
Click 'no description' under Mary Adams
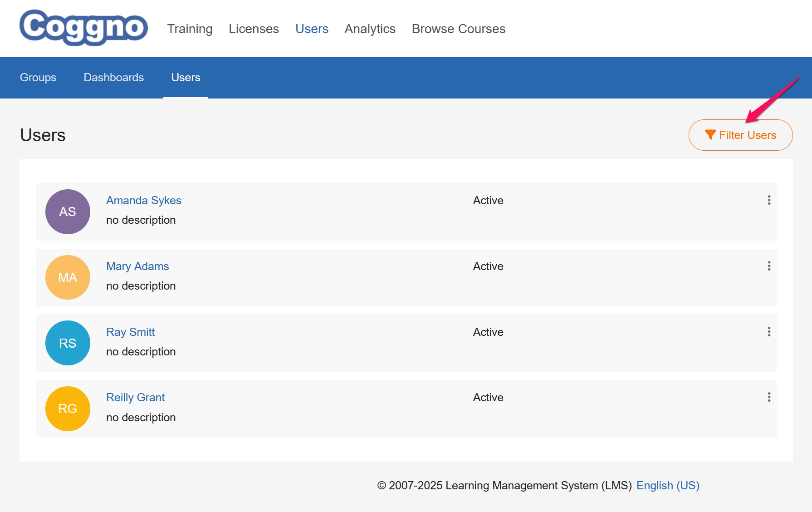pos(141,286)
